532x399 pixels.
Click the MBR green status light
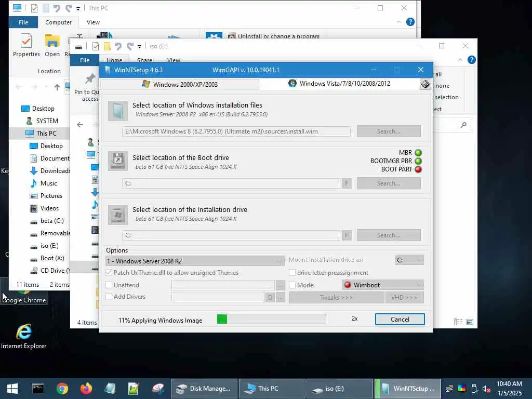(418, 153)
